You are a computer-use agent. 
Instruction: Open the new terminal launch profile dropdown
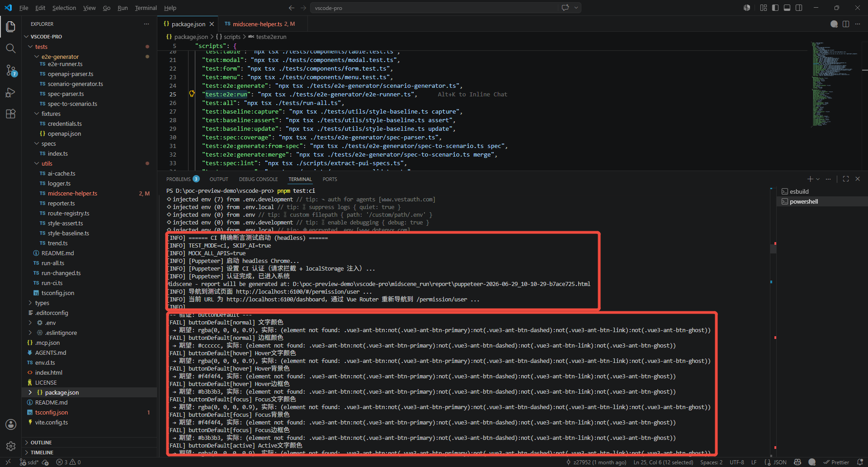pyautogui.click(x=818, y=179)
